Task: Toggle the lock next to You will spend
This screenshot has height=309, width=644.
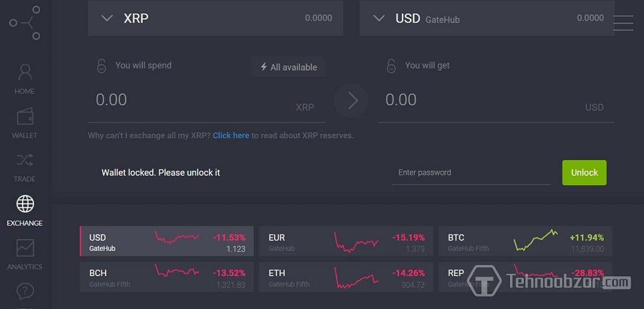Action: [101, 66]
